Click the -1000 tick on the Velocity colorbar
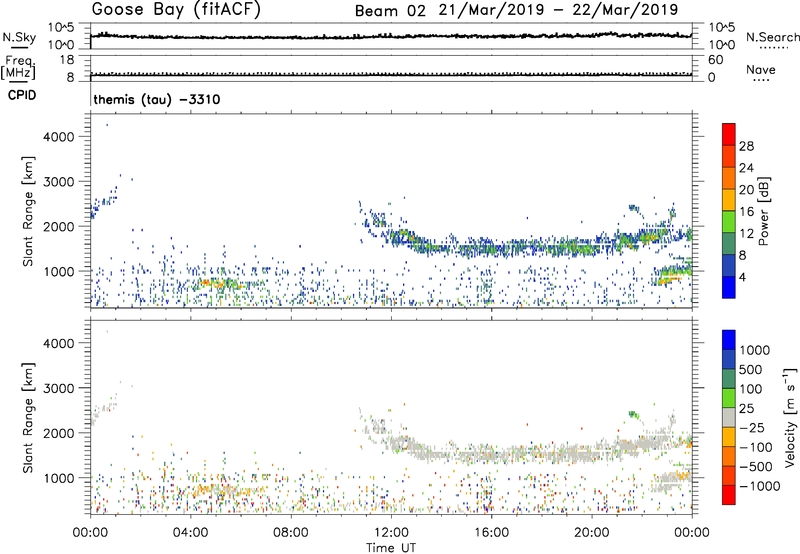This screenshot has width=800, height=554. pyautogui.click(x=760, y=486)
